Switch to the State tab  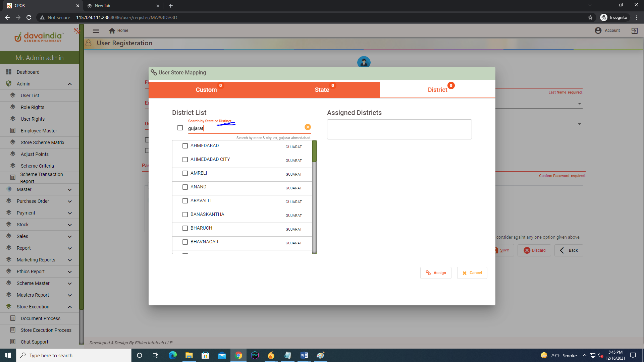tap(322, 90)
